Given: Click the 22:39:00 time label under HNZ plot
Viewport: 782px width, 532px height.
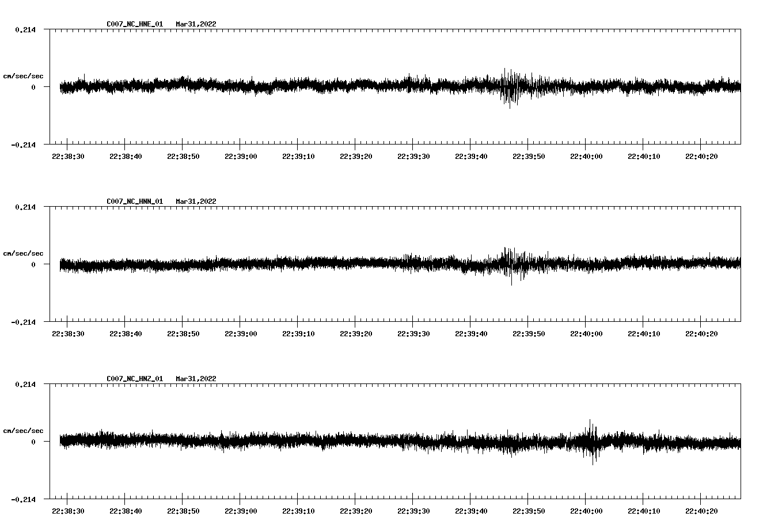Looking at the screenshot, I should click(x=241, y=511).
